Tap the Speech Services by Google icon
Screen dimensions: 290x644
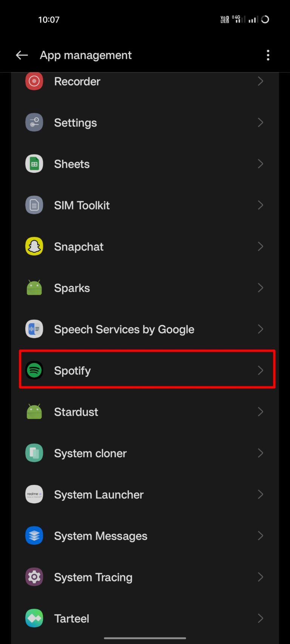[x=34, y=329]
